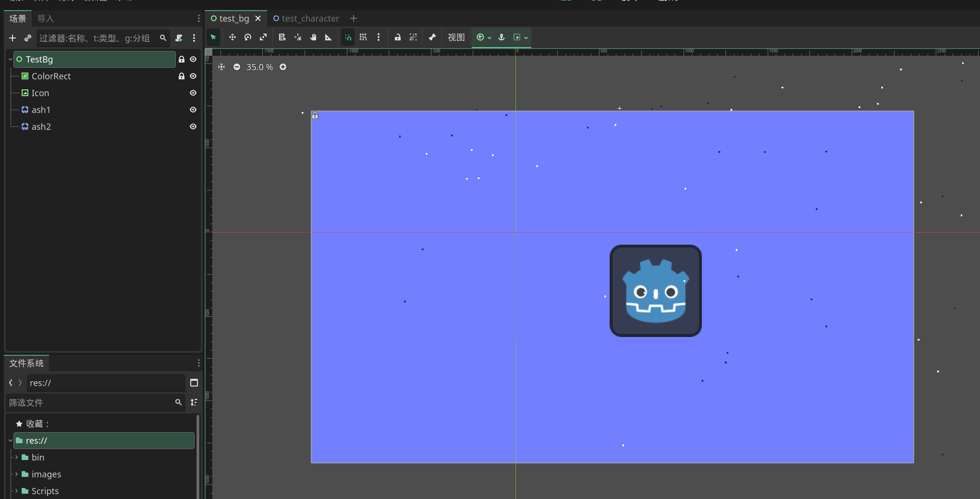
Task: Select the Rotate mode tool
Action: point(248,37)
